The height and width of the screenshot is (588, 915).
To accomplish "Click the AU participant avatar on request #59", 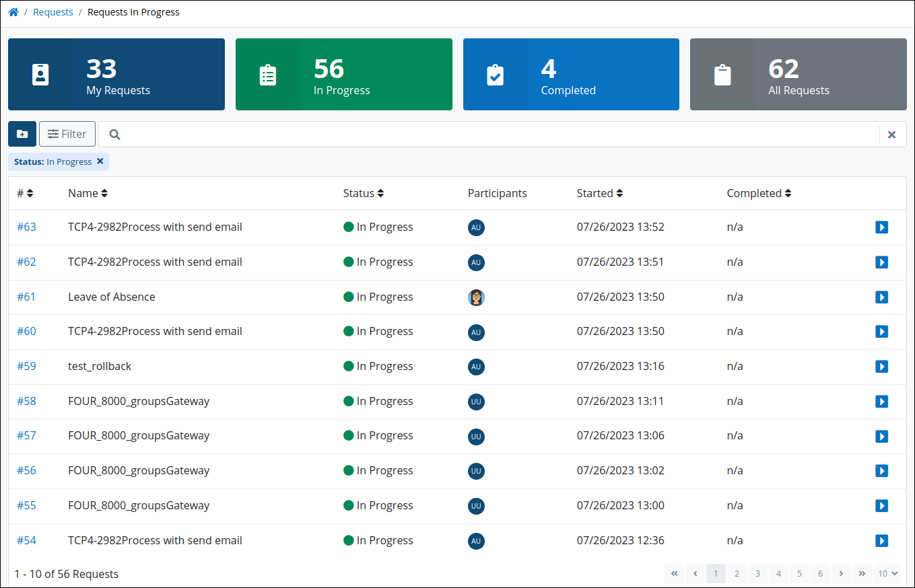I will point(476,367).
